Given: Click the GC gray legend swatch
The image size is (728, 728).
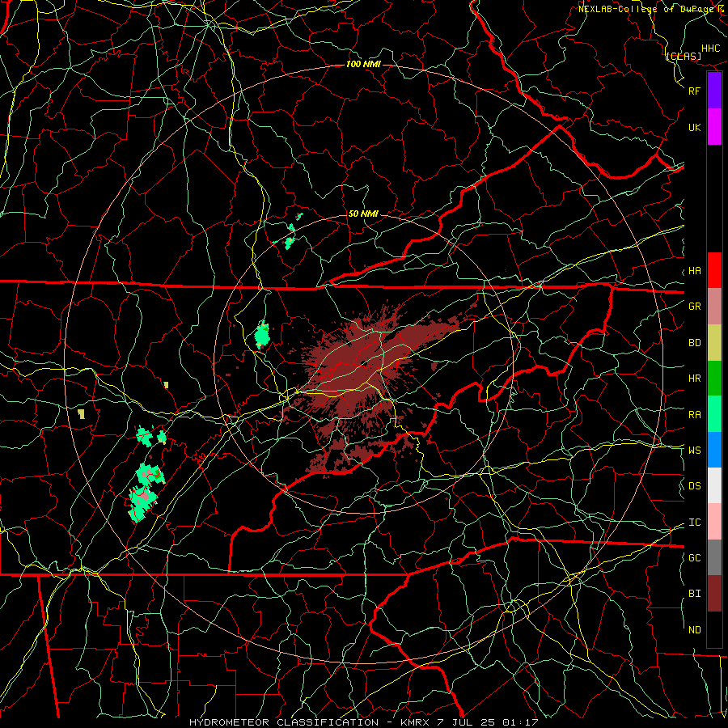Looking at the screenshot, I should pos(714,557).
